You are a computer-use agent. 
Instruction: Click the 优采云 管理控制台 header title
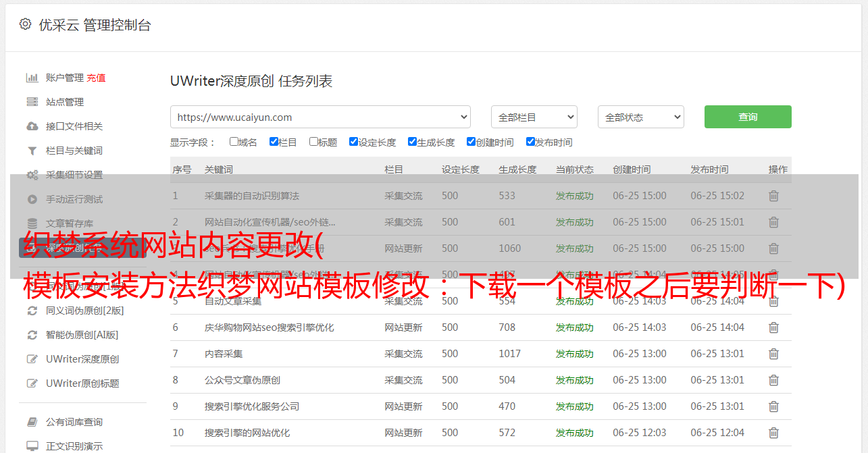point(95,25)
